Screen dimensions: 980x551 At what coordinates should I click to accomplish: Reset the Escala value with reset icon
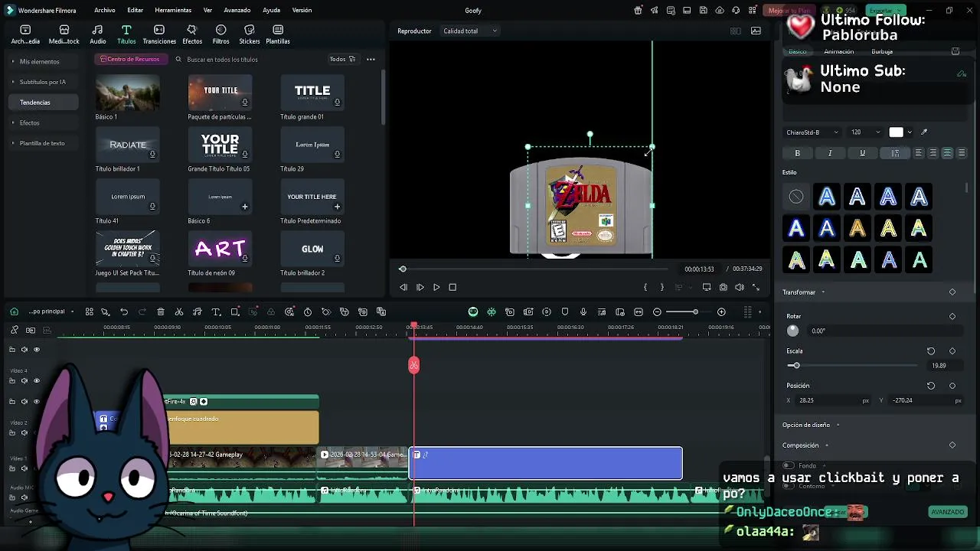pyautogui.click(x=931, y=351)
